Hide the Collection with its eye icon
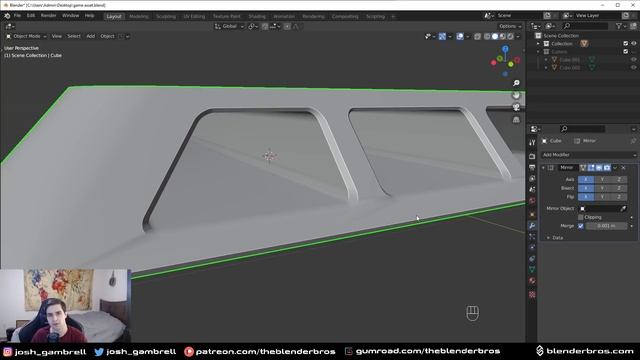 point(634,44)
